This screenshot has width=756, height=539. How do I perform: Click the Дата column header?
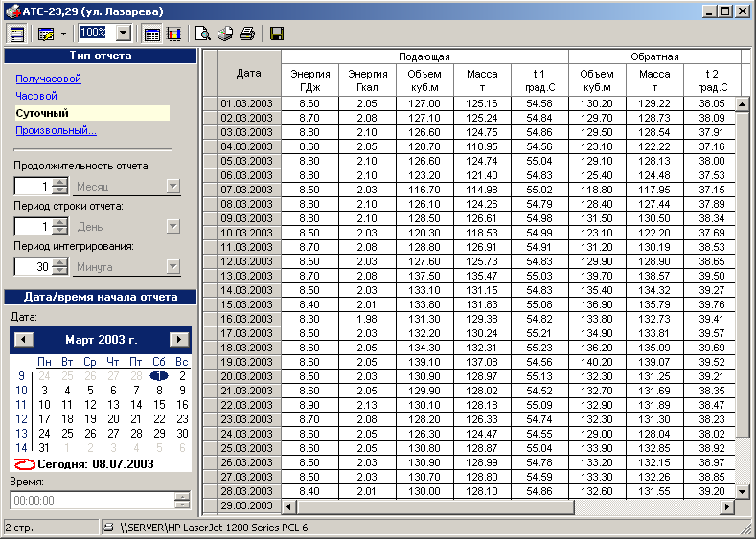[x=249, y=73]
